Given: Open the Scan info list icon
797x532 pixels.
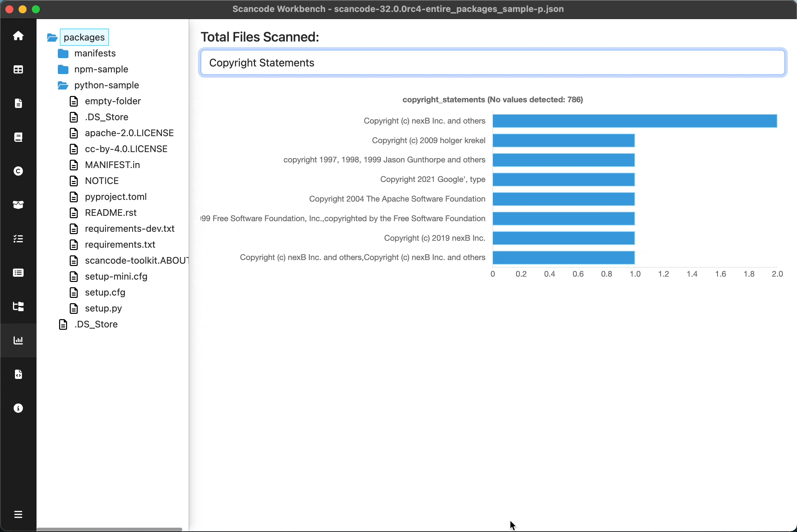Looking at the screenshot, I should click(18, 273).
